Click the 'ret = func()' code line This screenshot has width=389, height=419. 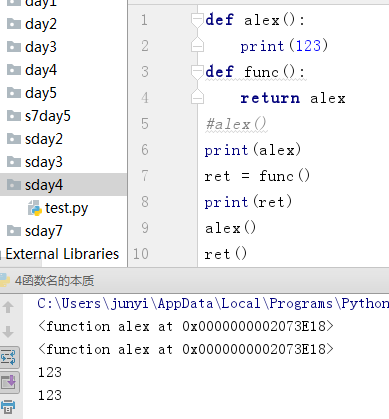click(257, 176)
